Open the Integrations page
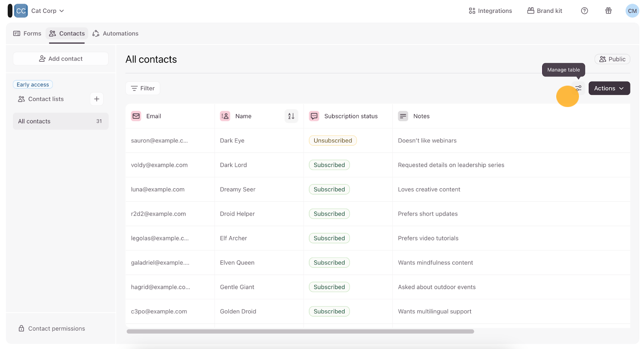Image resolution: width=644 pixels, height=349 pixels. (x=490, y=11)
